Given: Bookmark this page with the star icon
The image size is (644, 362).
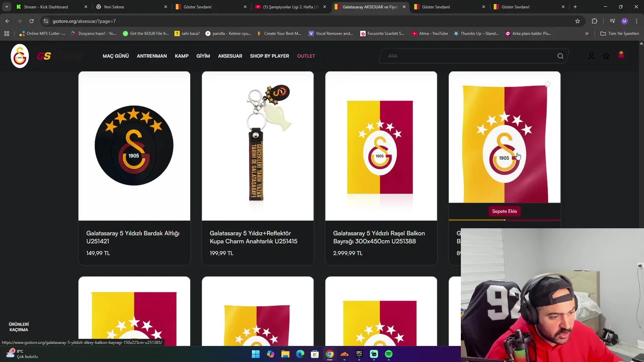Looking at the screenshot, I should 578,21.
